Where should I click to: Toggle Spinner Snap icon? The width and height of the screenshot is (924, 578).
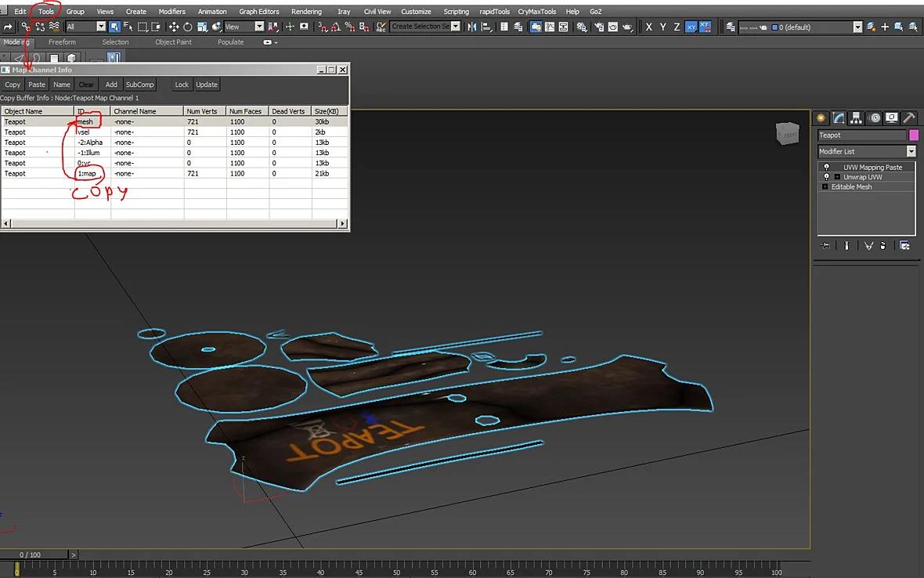[364, 27]
